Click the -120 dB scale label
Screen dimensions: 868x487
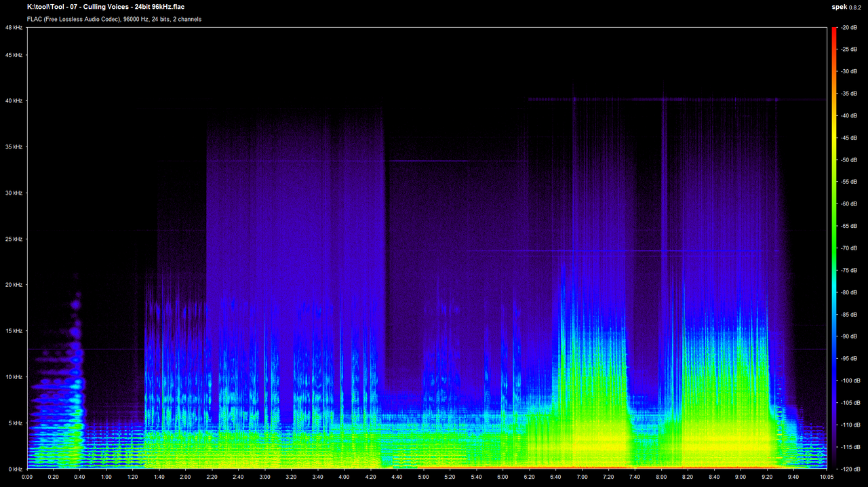click(851, 469)
